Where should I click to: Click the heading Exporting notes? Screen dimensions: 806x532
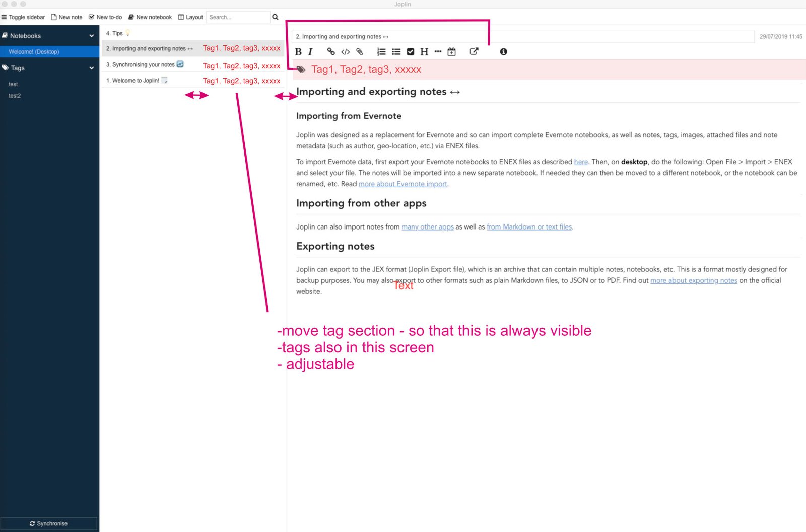tap(335, 246)
